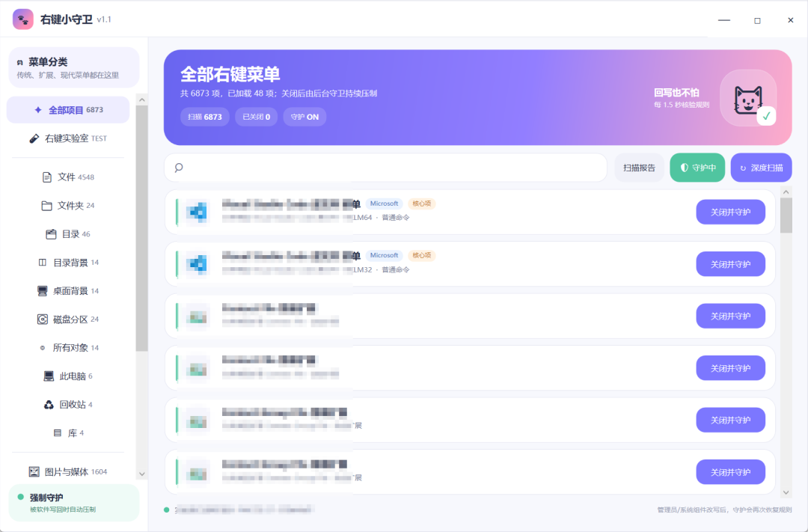Click 关闭并守护 for the LM64 entry
Screen dimensions: 808x532
click(730, 212)
